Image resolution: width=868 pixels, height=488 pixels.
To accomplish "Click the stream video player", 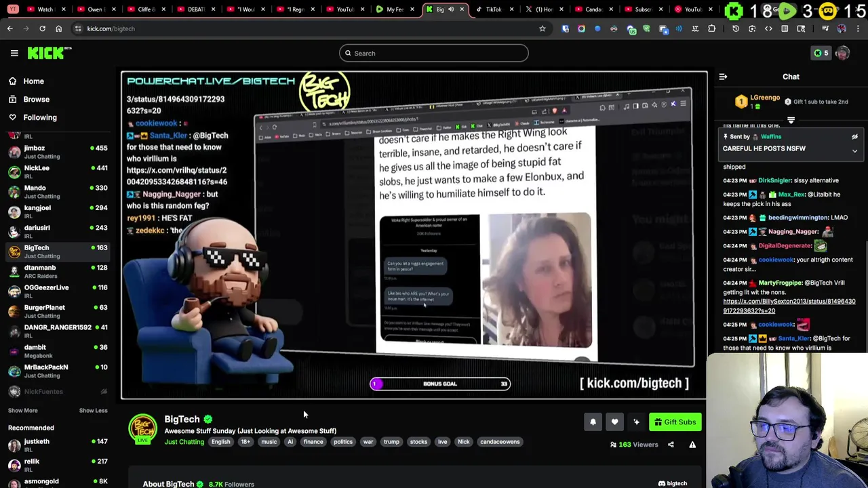I will click(x=414, y=235).
